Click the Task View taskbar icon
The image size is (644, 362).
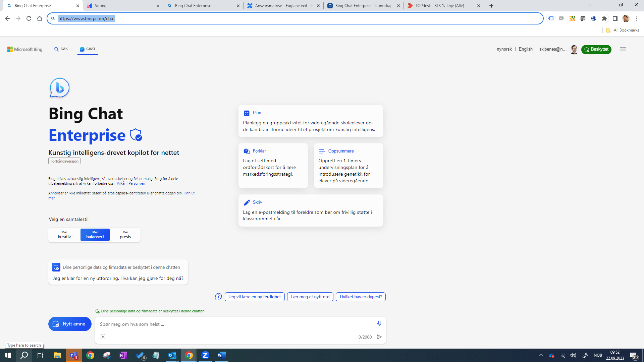[40, 355]
